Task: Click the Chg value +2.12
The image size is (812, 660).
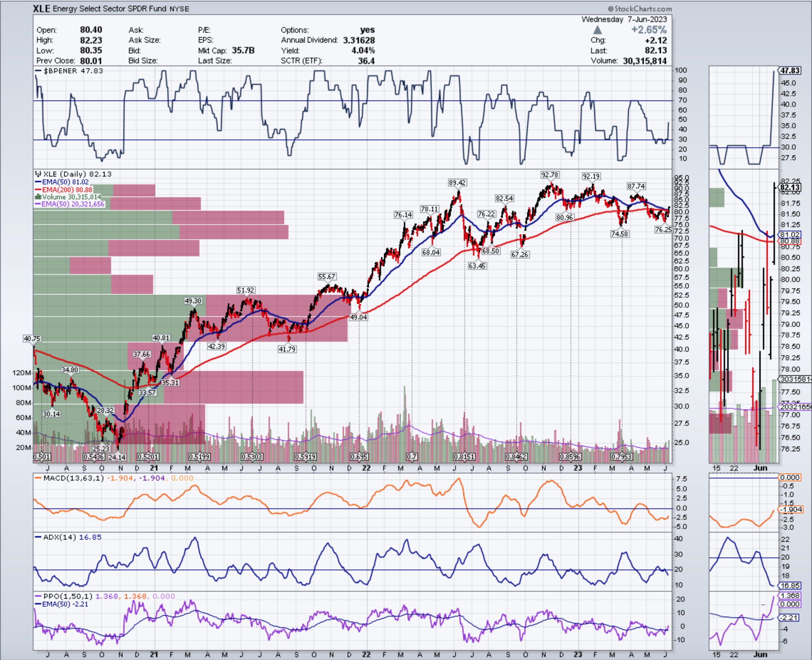Action: pyautogui.click(x=656, y=40)
